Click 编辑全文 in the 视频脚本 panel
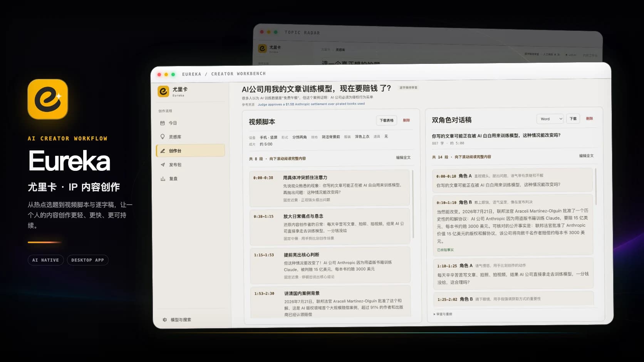 point(403,158)
